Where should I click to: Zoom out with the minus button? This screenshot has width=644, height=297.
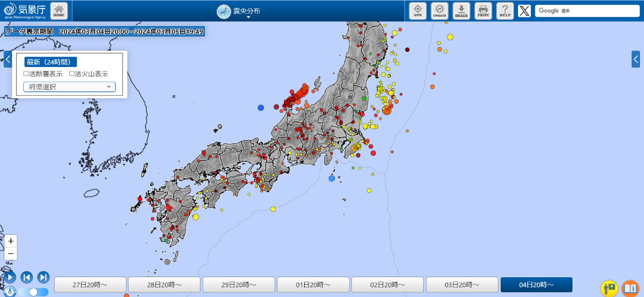pos(10,254)
